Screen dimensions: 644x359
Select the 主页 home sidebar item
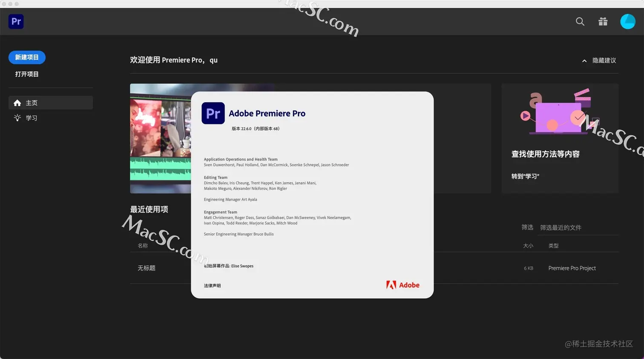(51, 103)
